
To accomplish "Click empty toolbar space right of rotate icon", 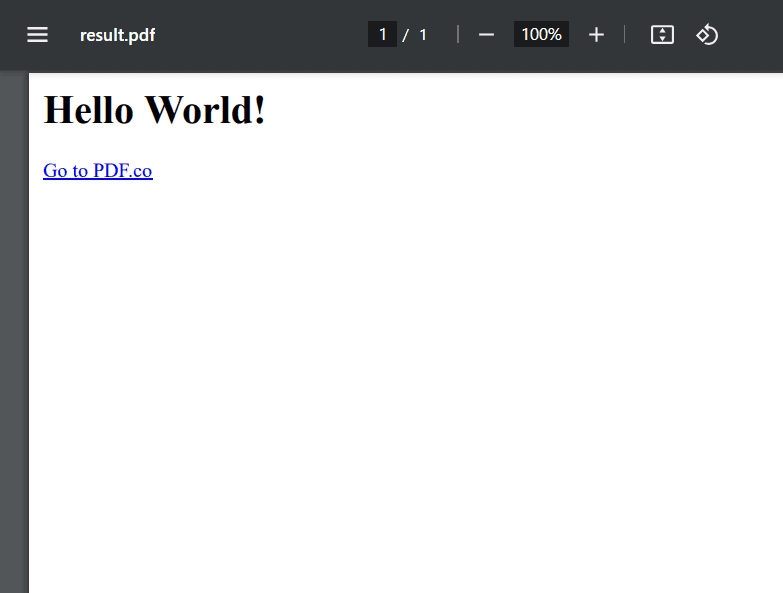I will [752, 35].
